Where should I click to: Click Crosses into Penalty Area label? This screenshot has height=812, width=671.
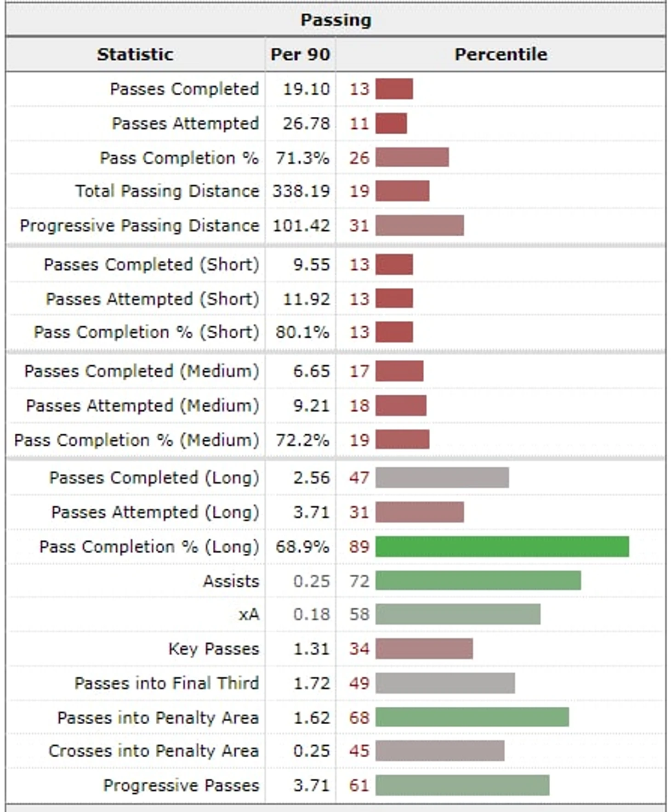[x=154, y=751]
